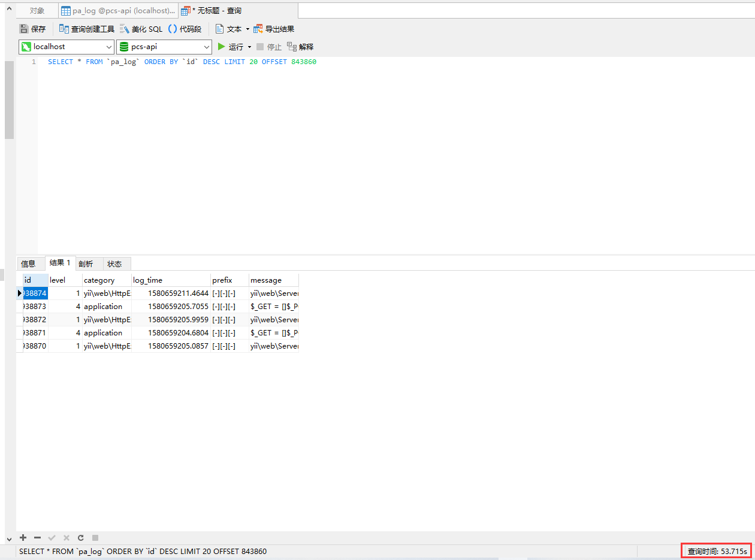Open the code snippets (代码段) panel
This screenshot has height=560, width=755.
(x=185, y=29)
